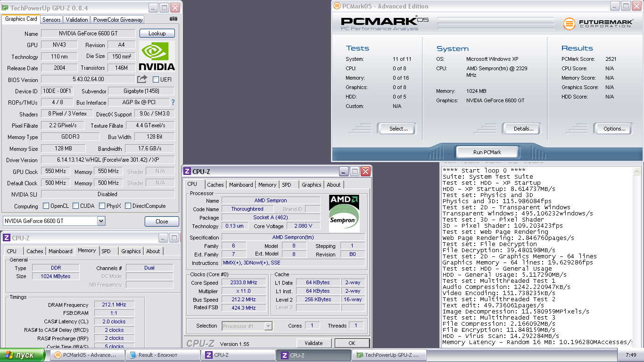Viewport: 644px width, 362px height.
Task: Open About tab in background CPU-Z window
Action: [x=153, y=251]
